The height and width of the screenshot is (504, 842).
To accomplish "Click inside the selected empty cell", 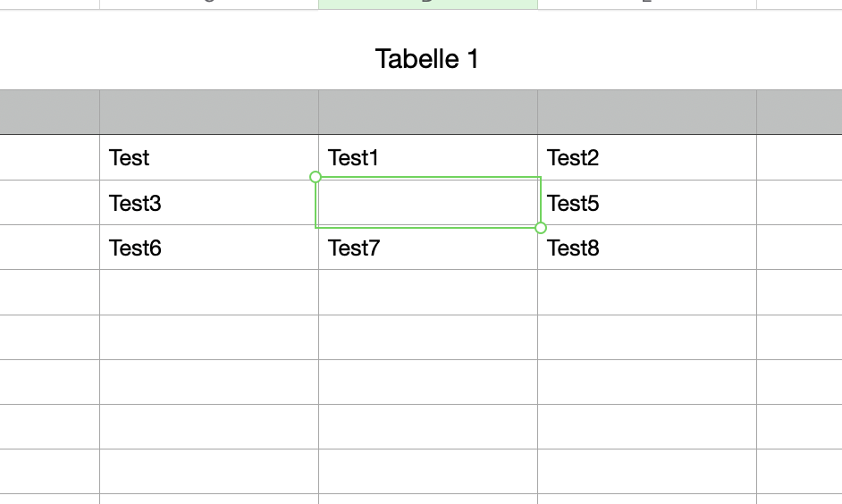I will point(427,203).
